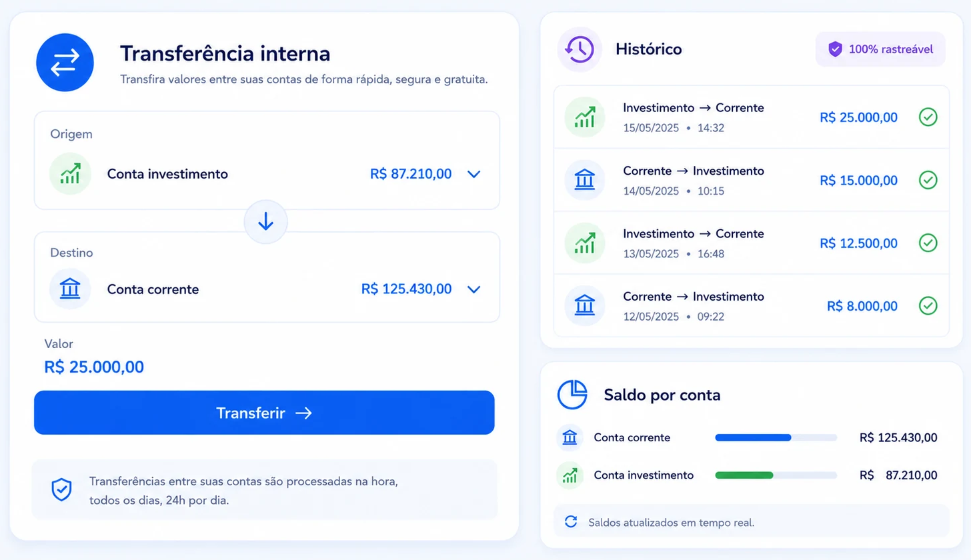
Task: Click Conta investimento label in Saldo por conta
Action: click(x=644, y=475)
